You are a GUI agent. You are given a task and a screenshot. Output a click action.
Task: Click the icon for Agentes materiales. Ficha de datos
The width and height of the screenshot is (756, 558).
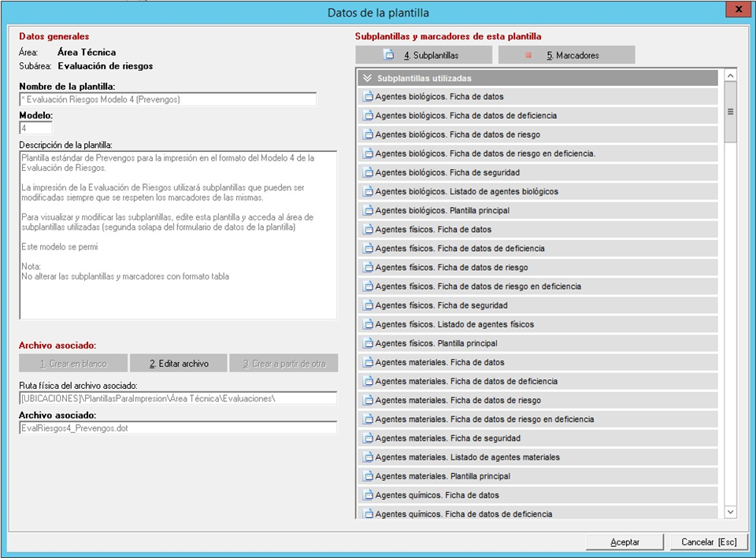click(x=367, y=362)
